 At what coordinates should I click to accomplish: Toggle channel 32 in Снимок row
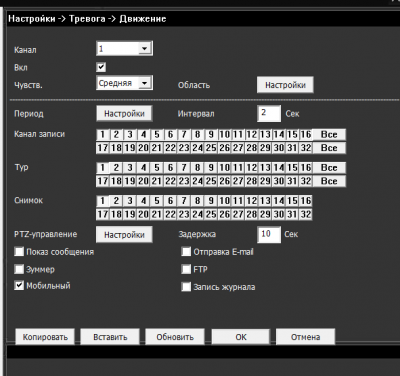306,214
